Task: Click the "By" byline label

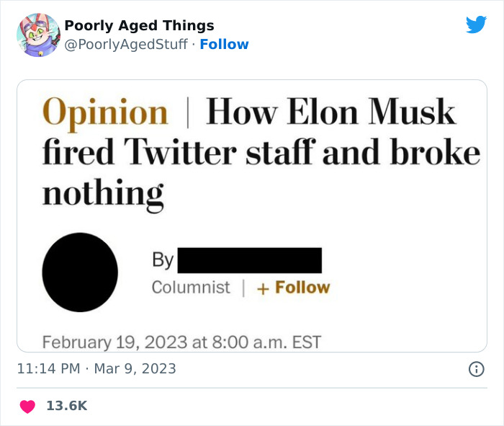Action: (x=163, y=260)
